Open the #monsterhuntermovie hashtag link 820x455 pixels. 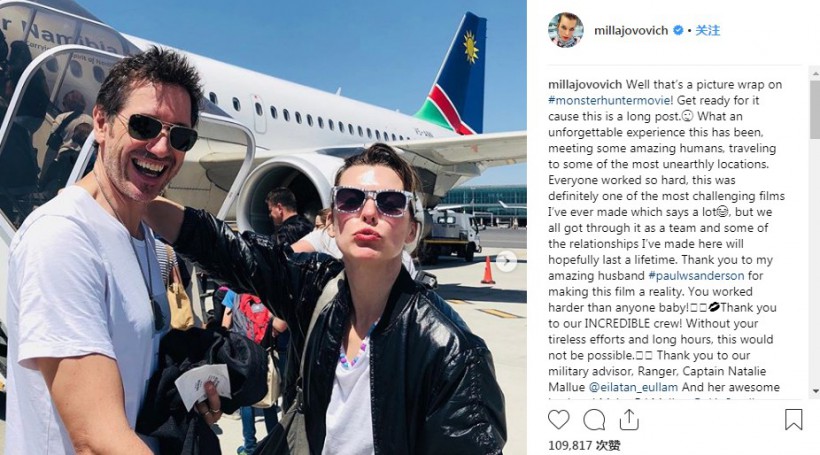click(610, 100)
